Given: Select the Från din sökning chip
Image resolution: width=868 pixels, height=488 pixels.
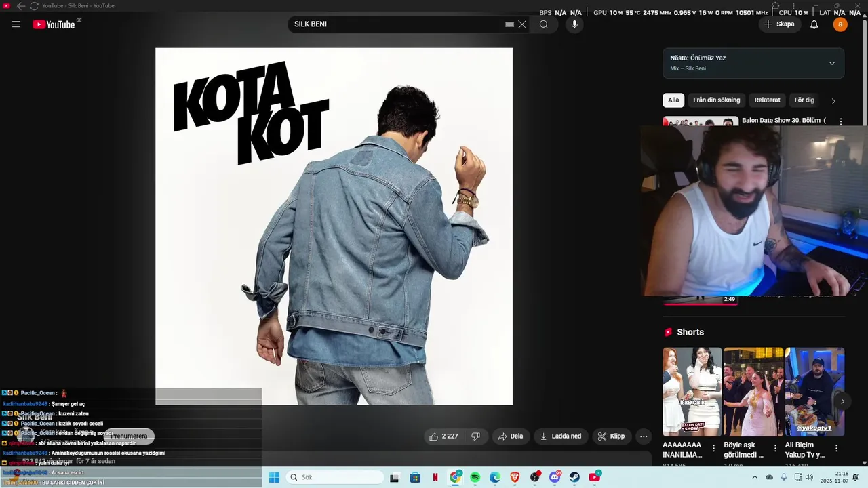Looking at the screenshot, I should point(717,100).
